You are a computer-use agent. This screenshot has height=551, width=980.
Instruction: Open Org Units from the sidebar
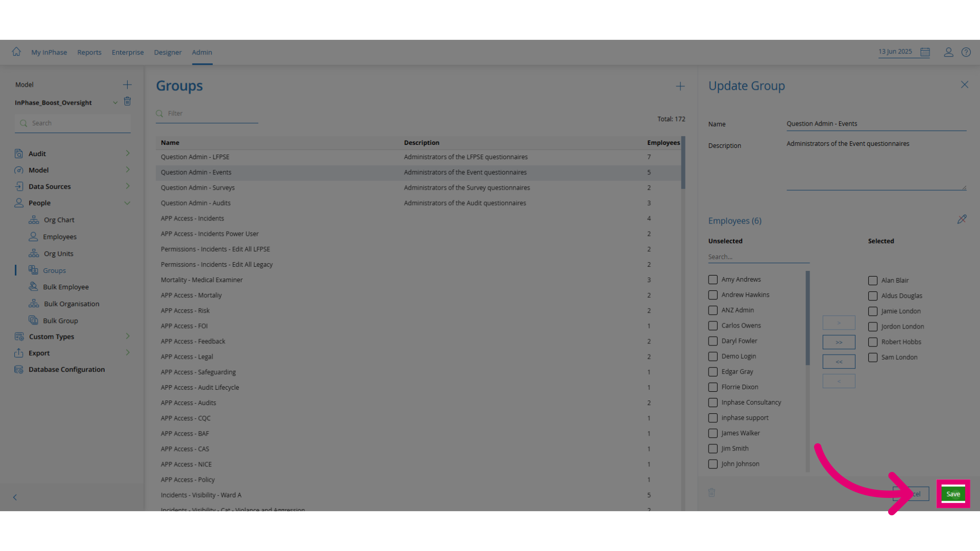pyautogui.click(x=58, y=254)
